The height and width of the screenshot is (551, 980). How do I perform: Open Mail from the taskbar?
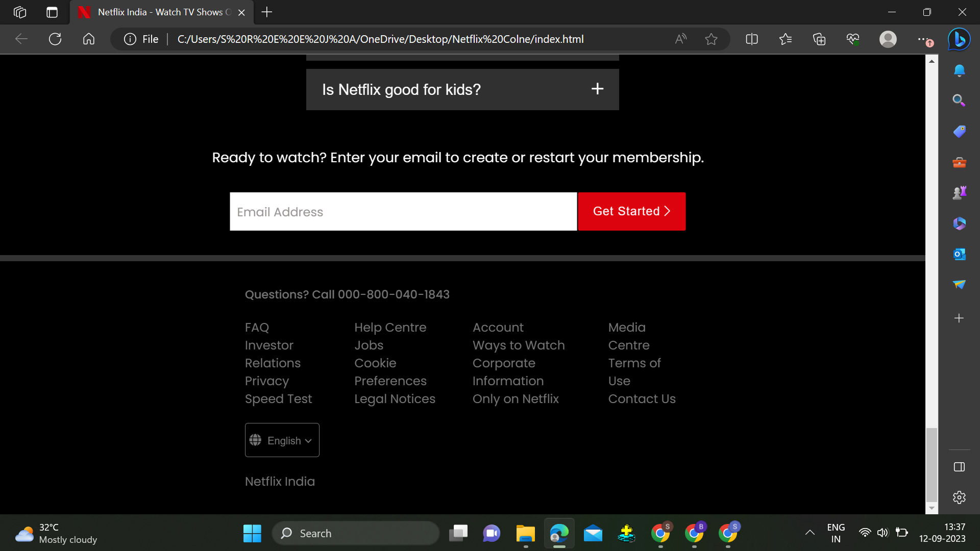pyautogui.click(x=593, y=533)
